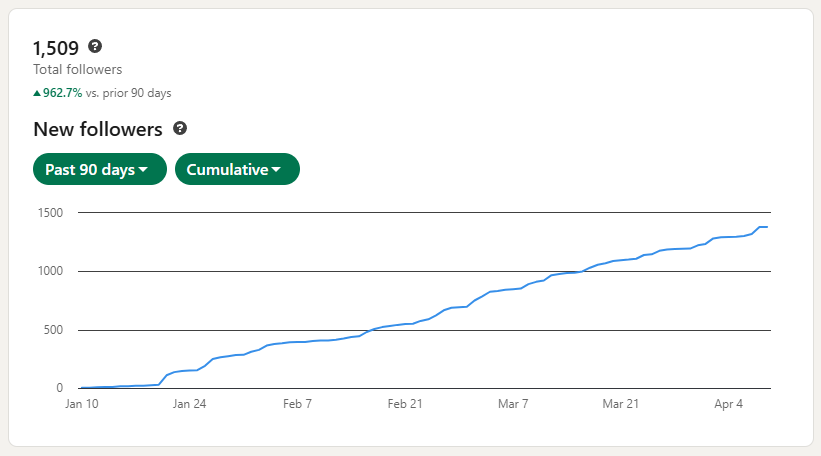Click the 1000 y-axis label
Image resolution: width=821 pixels, height=456 pixels.
coord(52,271)
